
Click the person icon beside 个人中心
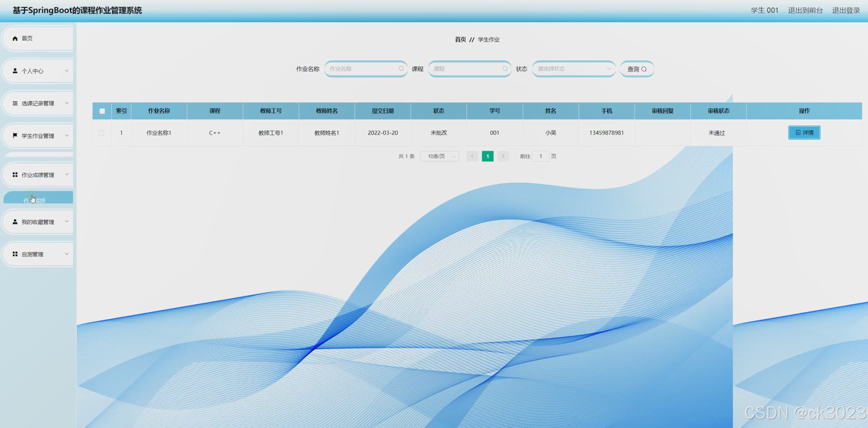pyautogui.click(x=15, y=71)
